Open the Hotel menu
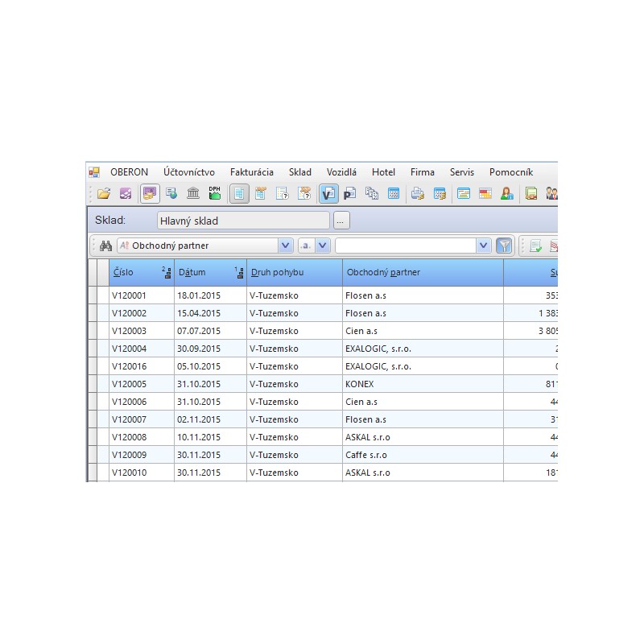Image resolution: width=644 pixels, height=644 pixels. pyautogui.click(x=383, y=172)
